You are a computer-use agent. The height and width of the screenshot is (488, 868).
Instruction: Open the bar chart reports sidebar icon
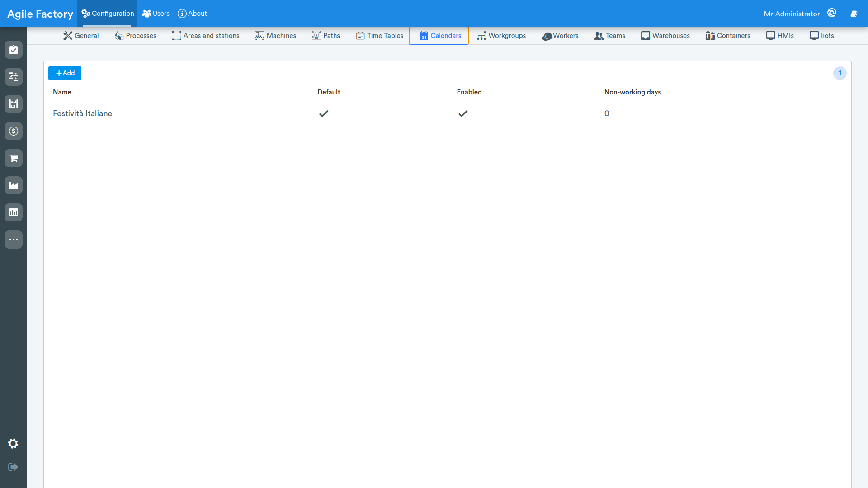click(x=14, y=212)
